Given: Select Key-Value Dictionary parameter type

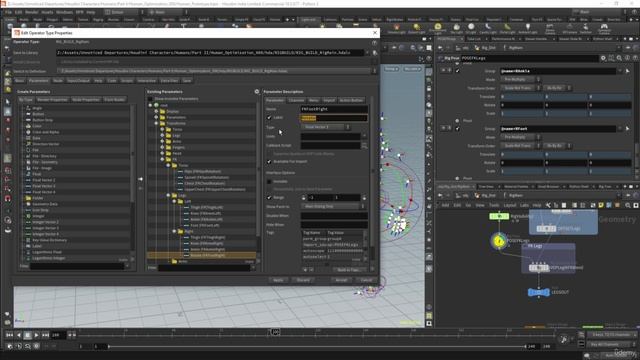Looking at the screenshot, I should pyautogui.click(x=49, y=240).
